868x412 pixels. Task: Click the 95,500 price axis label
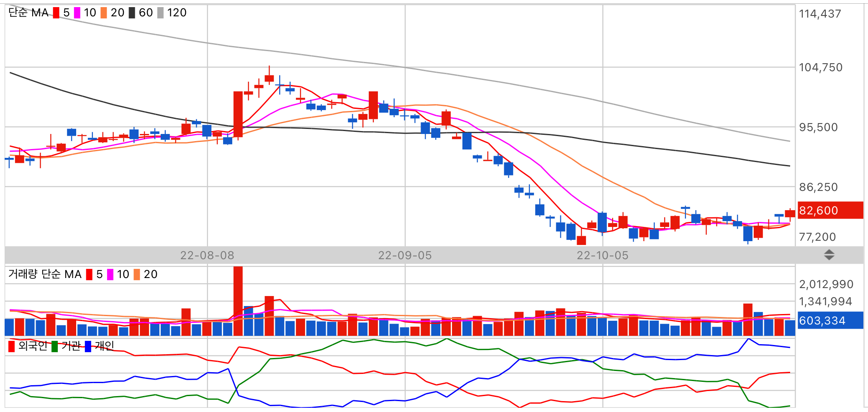818,127
